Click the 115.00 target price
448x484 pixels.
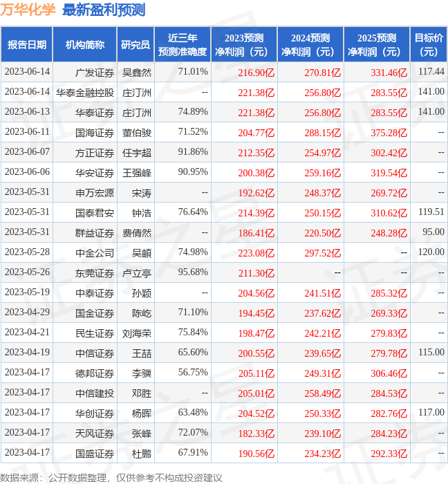(x=431, y=352)
